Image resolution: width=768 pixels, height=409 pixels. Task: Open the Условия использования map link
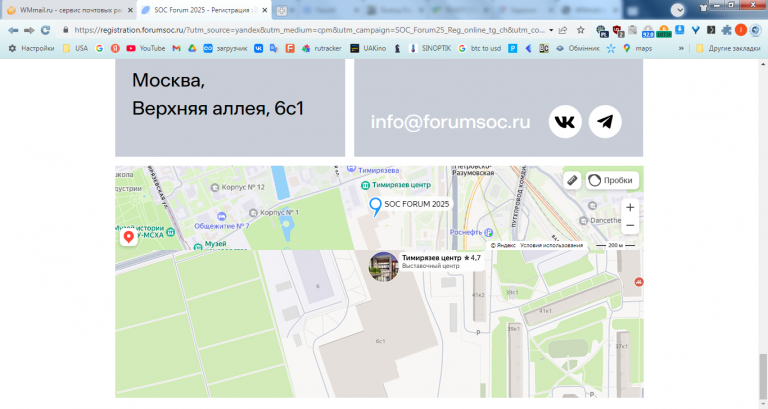coord(552,245)
